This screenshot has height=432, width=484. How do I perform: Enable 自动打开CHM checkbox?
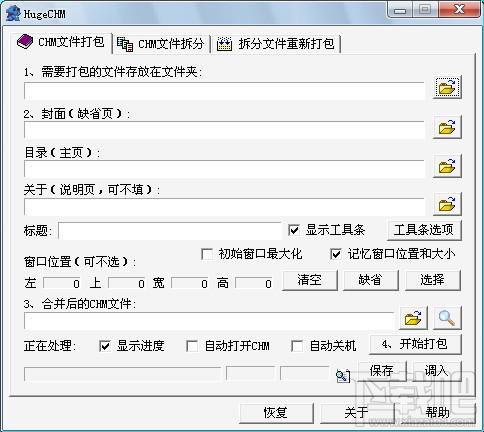192,346
